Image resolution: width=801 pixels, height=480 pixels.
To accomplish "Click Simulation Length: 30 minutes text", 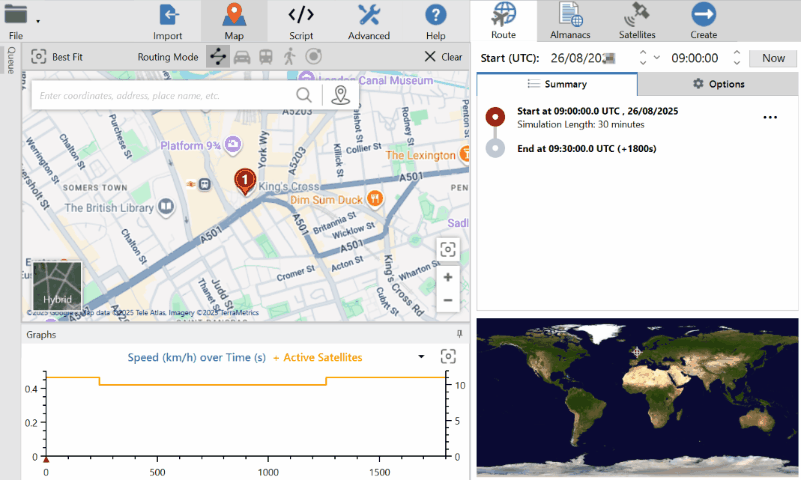I will 580,125.
